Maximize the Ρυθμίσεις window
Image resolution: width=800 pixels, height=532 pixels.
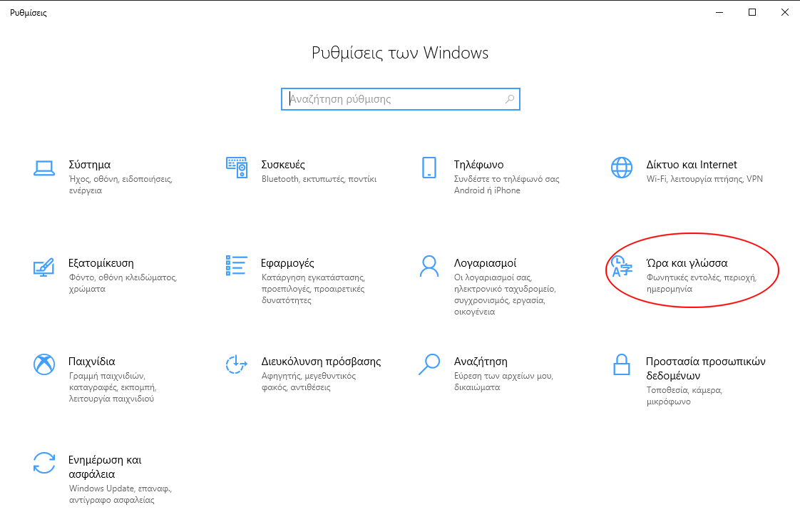752,12
